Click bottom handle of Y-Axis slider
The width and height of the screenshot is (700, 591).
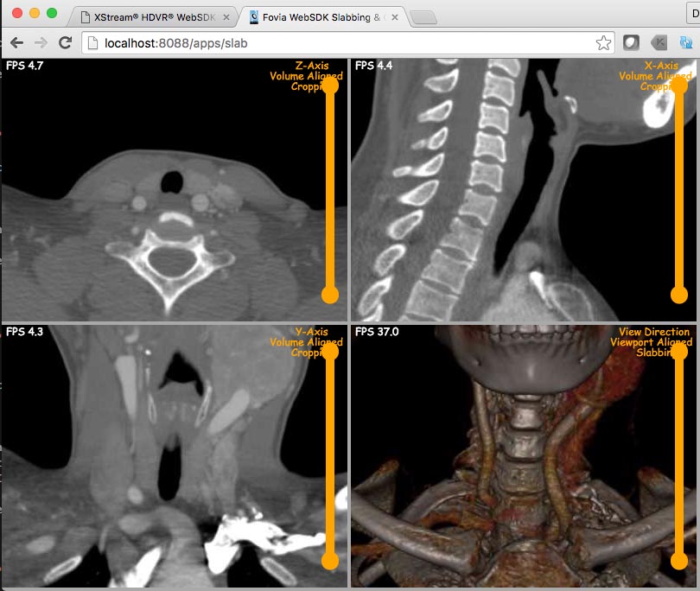click(x=329, y=561)
